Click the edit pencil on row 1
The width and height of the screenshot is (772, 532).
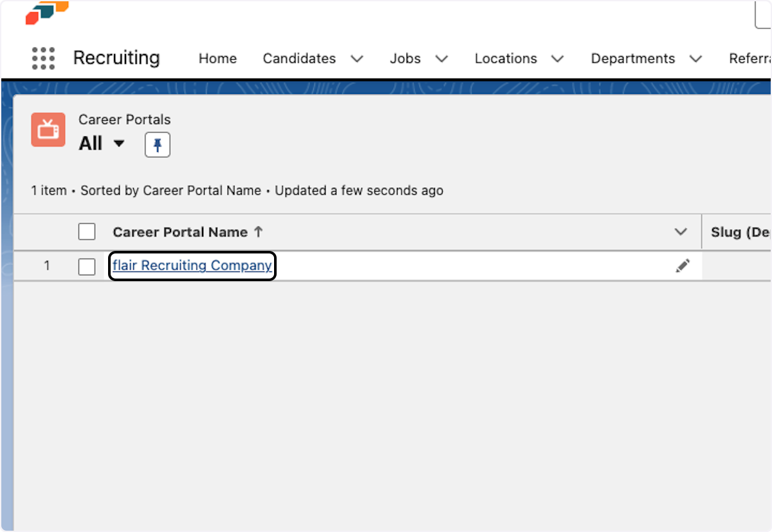683,265
